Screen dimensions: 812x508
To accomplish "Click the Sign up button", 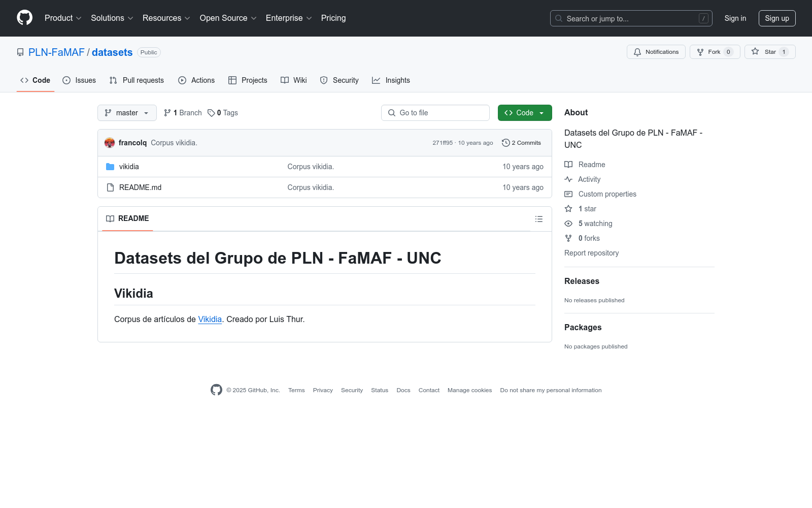I will point(777,18).
